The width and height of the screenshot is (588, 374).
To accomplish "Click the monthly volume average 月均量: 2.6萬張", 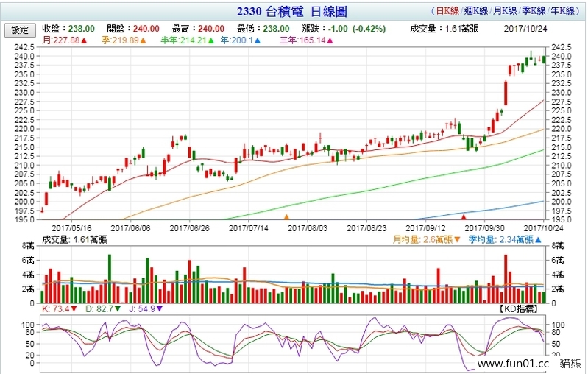I will 426,240.
